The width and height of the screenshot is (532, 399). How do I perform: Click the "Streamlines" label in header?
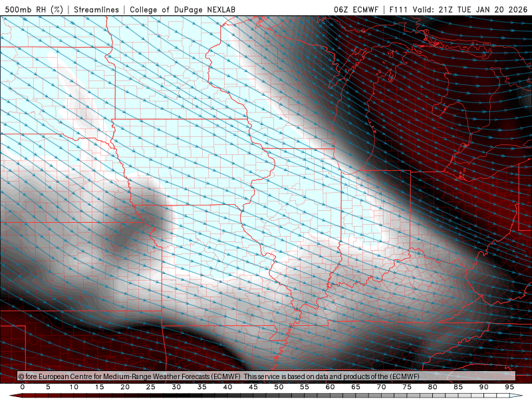(96, 9)
